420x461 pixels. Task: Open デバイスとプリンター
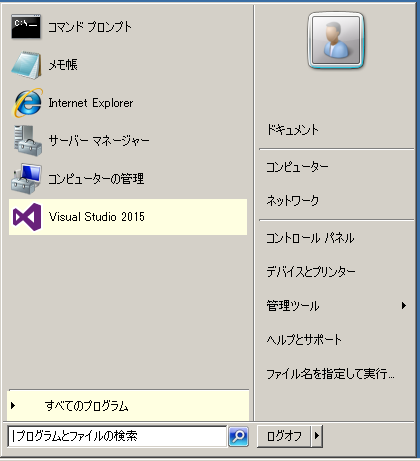point(311,272)
